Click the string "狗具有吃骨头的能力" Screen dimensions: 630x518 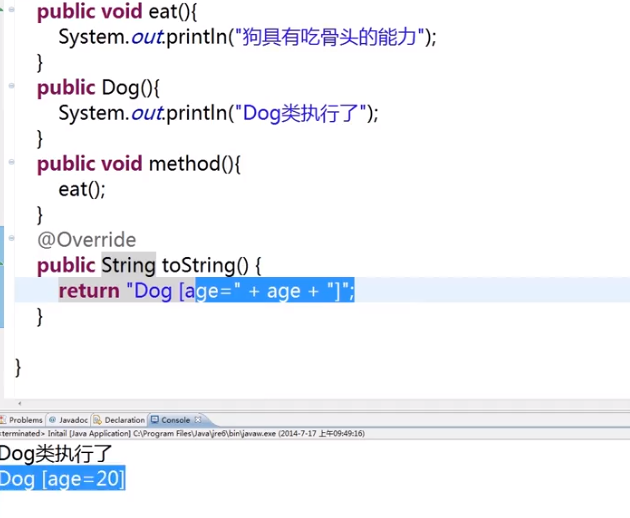329,37
